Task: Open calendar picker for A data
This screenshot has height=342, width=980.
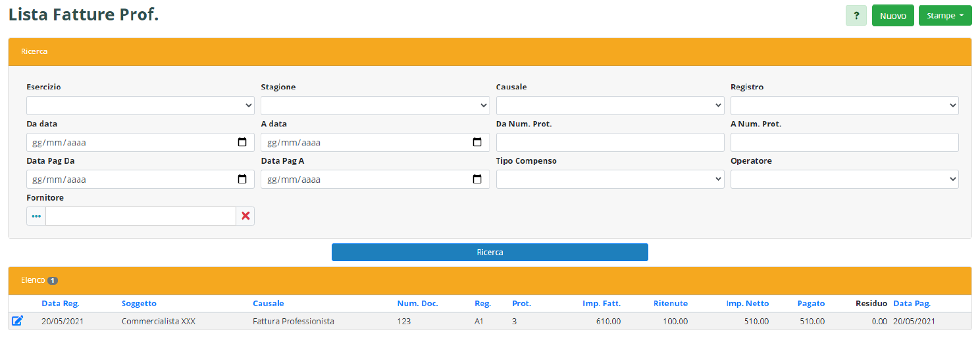Action: (x=477, y=143)
